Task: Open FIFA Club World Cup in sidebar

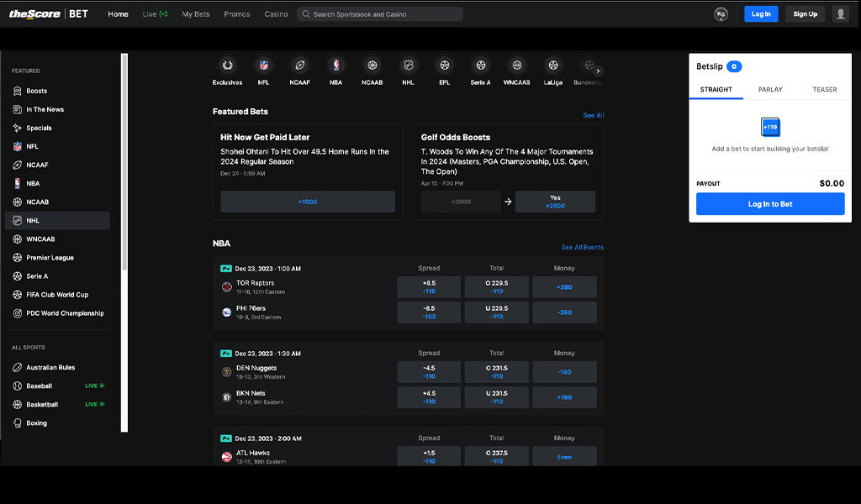Action: click(x=58, y=295)
